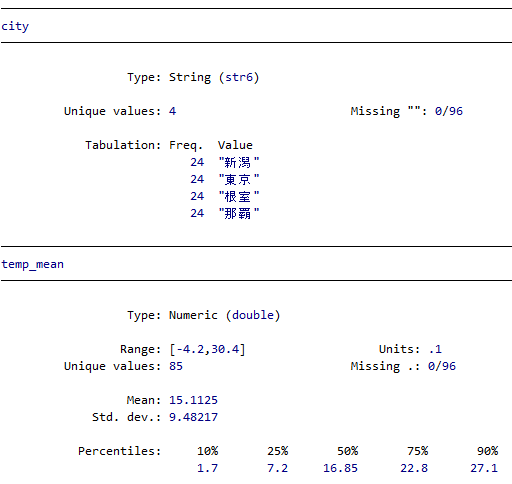The image size is (512, 484).
Task: Click the "那覇" tabulation value
Action: tap(239, 214)
